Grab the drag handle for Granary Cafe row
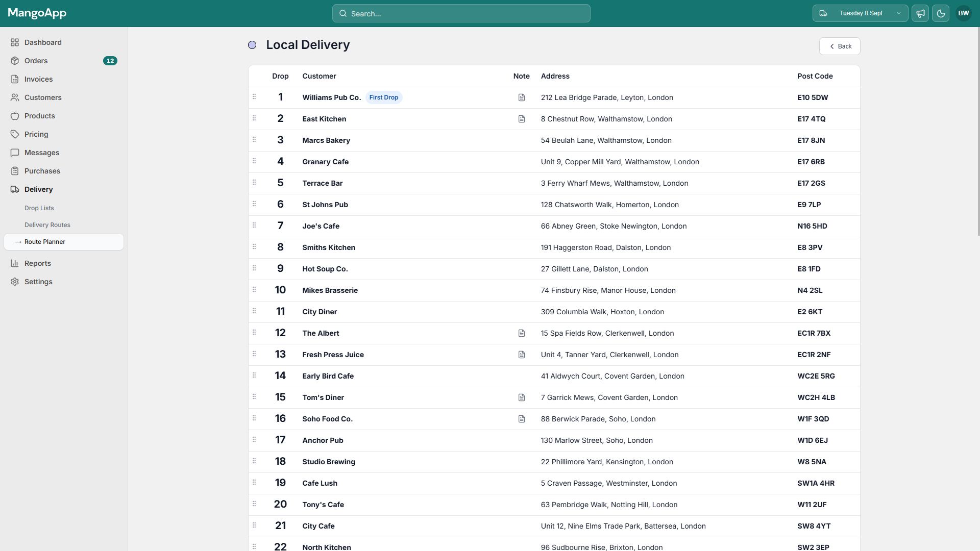The width and height of the screenshot is (980, 551). [x=254, y=161]
